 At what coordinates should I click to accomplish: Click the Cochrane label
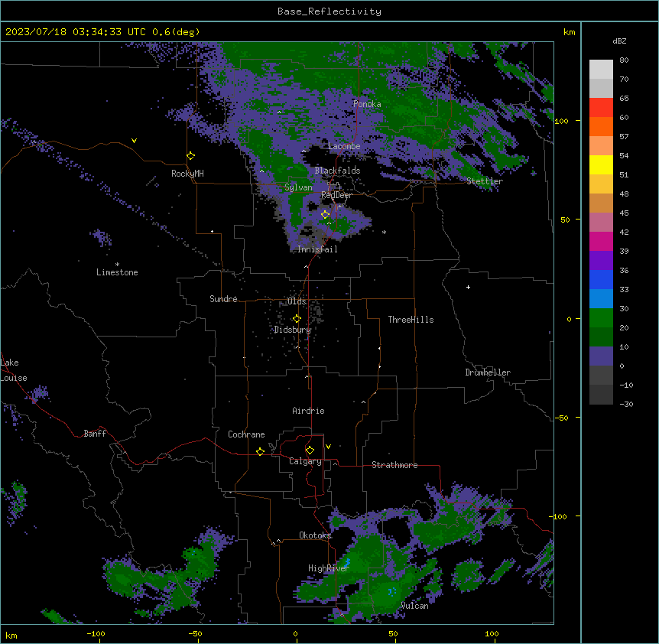click(246, 434)
